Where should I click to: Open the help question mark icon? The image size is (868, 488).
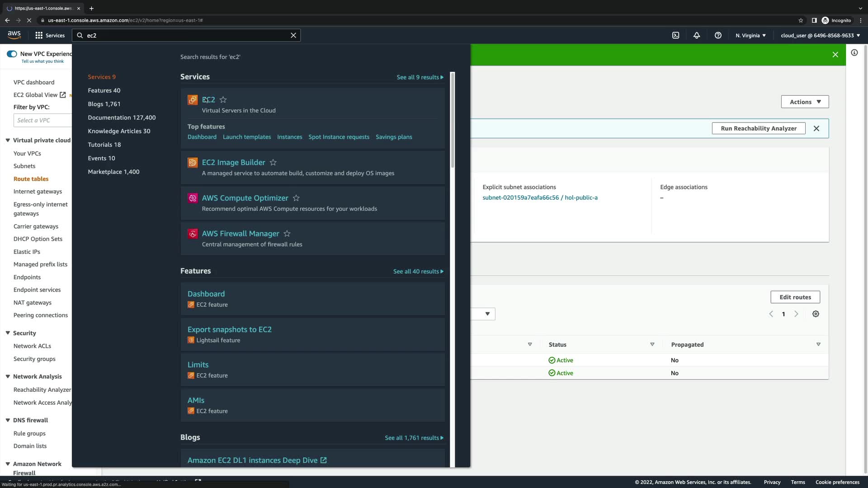(x=718, y=35)
